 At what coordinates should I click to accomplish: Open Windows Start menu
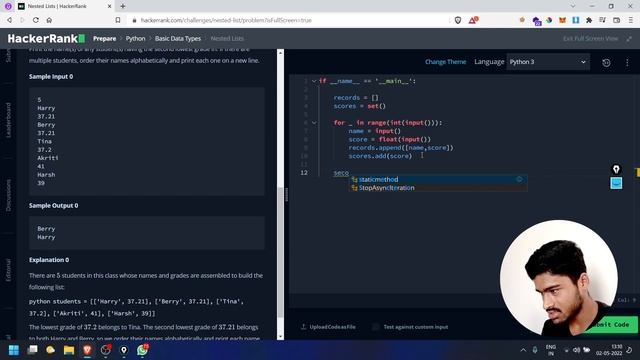[x=14, y=350]
